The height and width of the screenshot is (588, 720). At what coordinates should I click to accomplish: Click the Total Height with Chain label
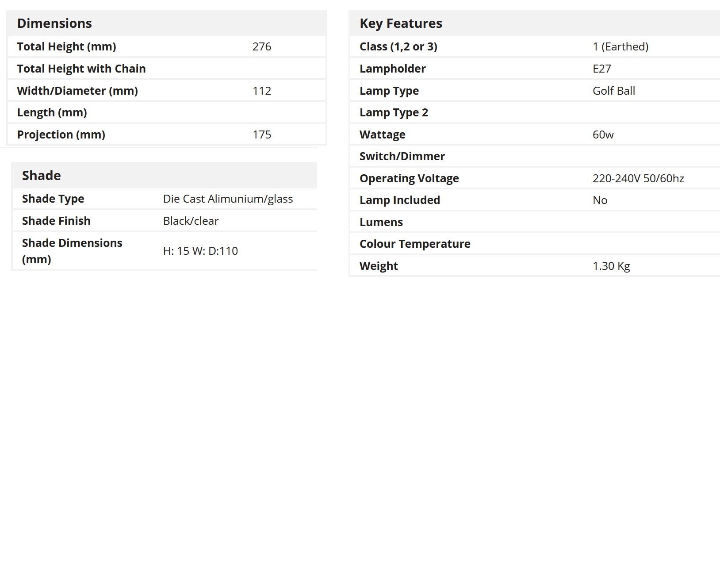click(x=81, y=69)
